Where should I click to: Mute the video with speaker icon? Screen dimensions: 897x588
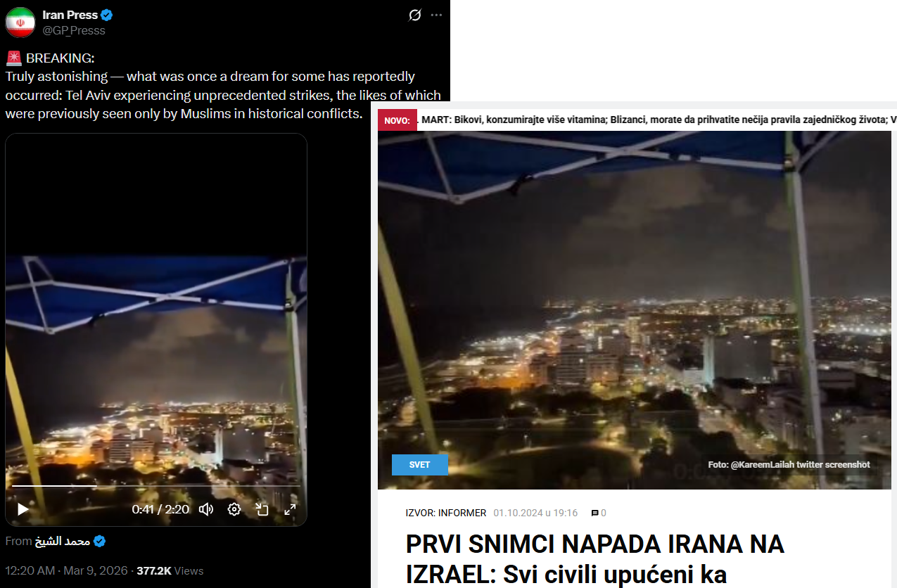coord(206,509)
